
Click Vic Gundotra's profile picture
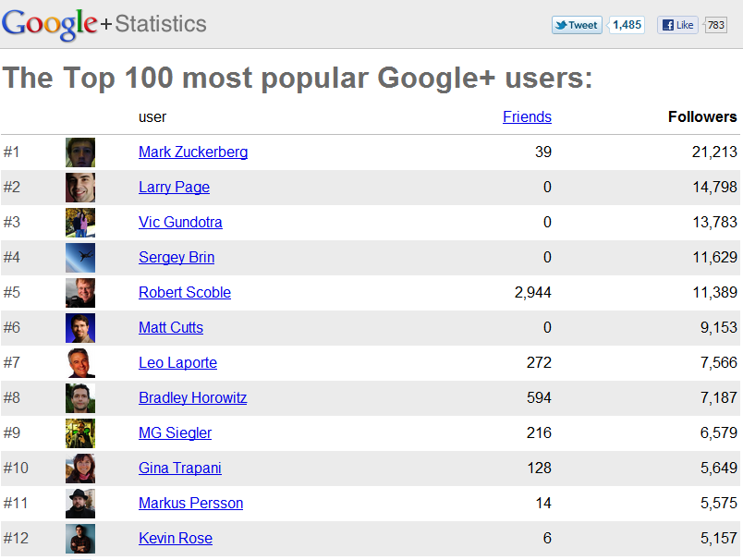[80, 223]
